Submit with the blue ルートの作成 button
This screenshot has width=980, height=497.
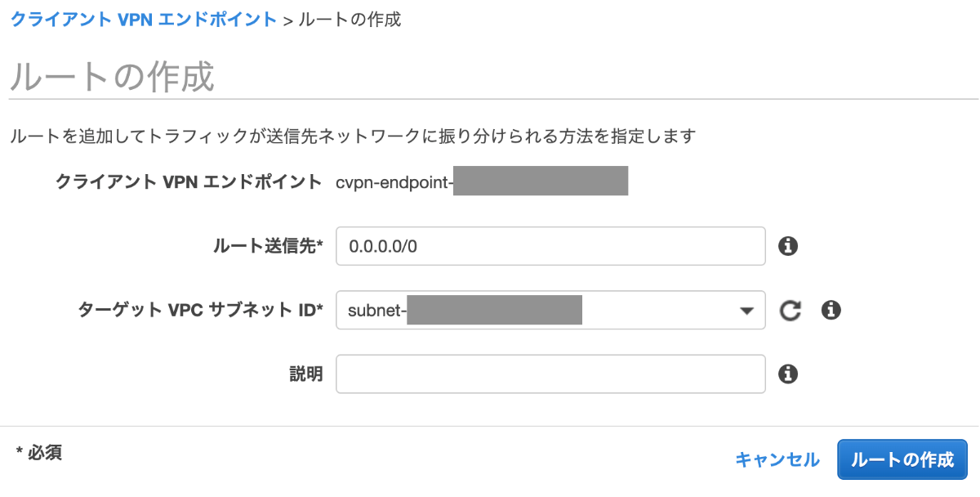902,459
